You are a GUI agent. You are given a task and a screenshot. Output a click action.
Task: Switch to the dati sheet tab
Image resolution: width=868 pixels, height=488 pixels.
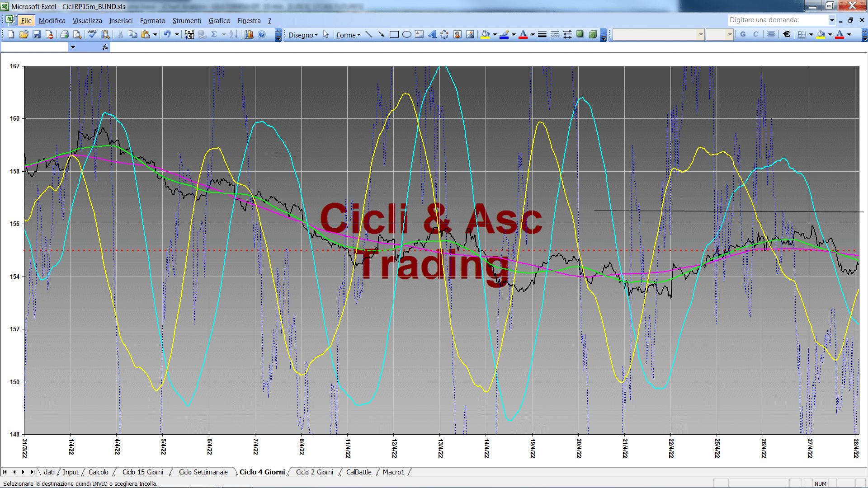coord(49,472)
